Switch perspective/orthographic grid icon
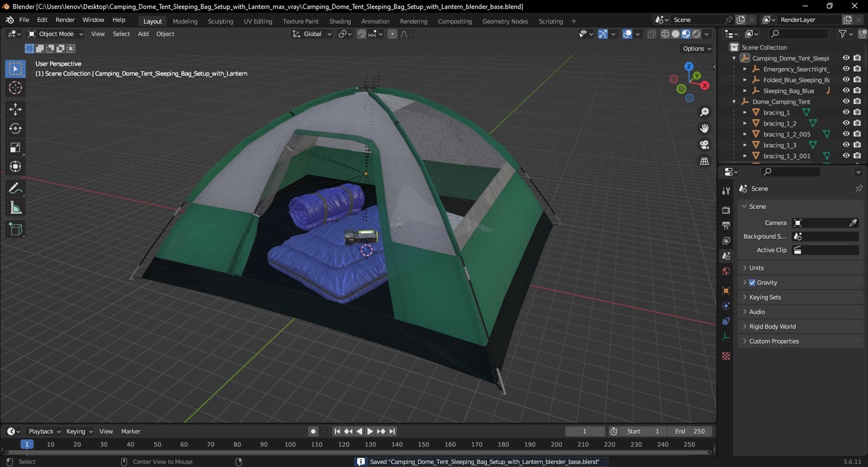 [704, 161]
